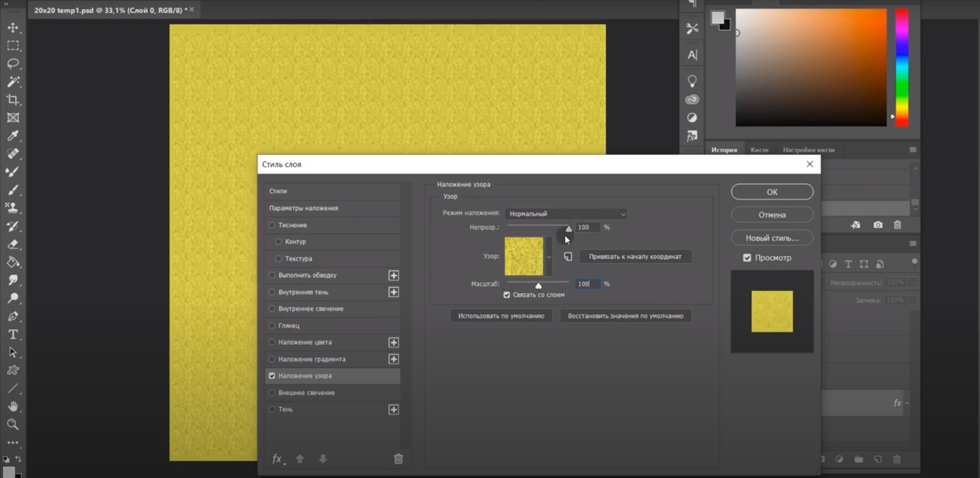Create new preset from current pattern icon

click(x=568, y=256)
